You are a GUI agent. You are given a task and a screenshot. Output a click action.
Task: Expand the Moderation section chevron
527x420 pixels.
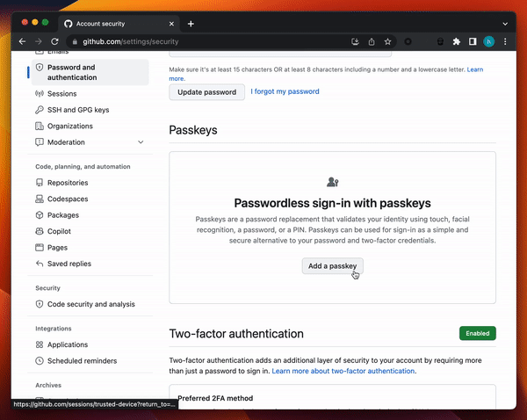141,142
